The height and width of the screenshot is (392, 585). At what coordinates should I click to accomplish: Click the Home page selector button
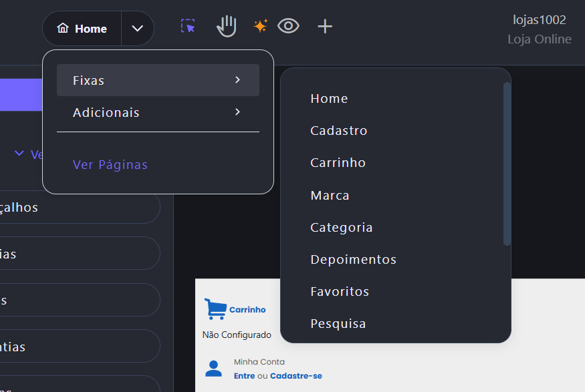point(82,29)
